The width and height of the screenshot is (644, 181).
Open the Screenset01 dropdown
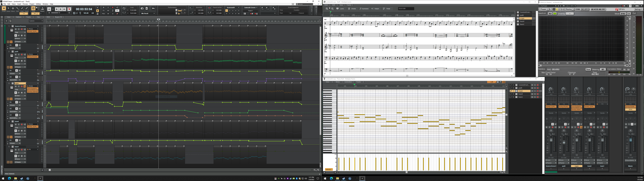[232, 8]
